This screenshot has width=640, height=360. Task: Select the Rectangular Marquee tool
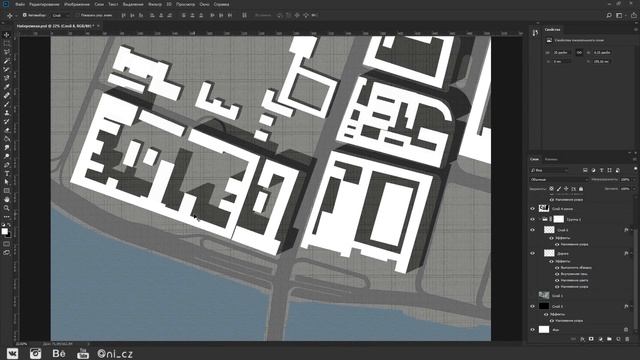tap(7, 43)
